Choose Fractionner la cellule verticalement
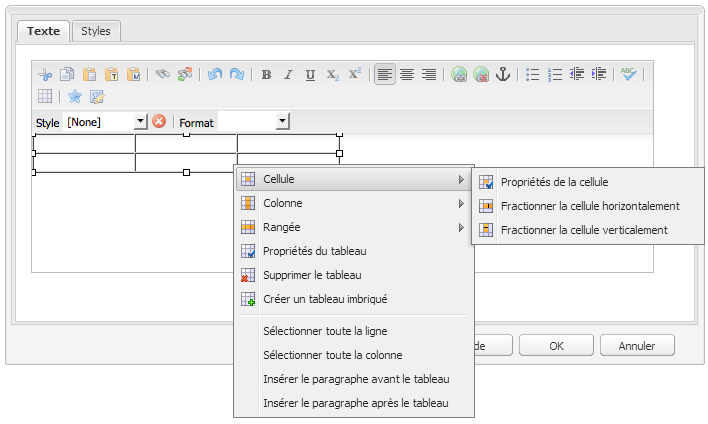 (x=588, y=230)
